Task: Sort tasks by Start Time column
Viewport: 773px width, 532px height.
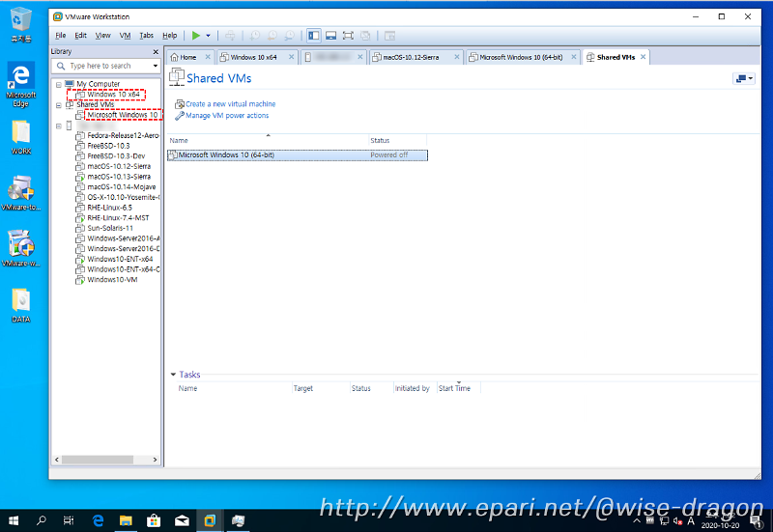Action: click(x=458, y=388)
